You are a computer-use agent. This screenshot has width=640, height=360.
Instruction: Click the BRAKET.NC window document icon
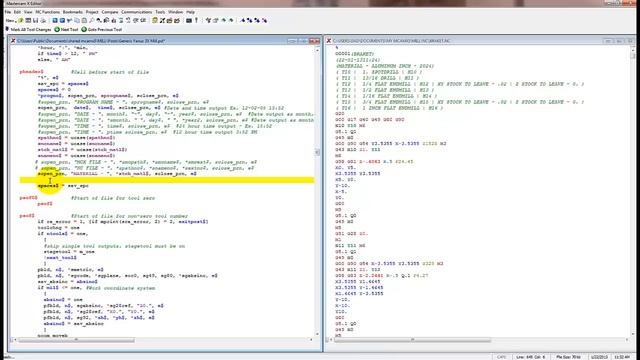[329, 41]
